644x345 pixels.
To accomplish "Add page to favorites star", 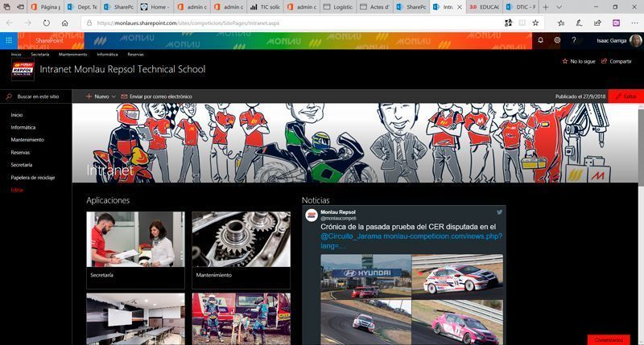I will 535,23.
